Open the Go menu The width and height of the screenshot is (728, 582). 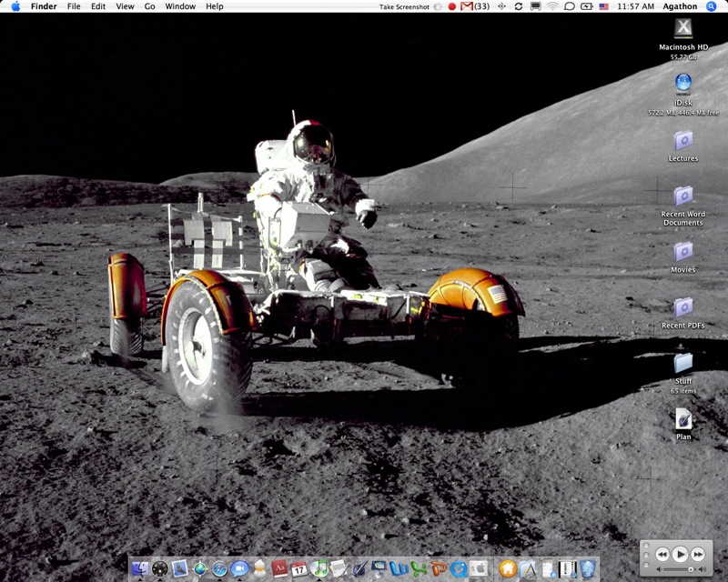pos(149,6)
